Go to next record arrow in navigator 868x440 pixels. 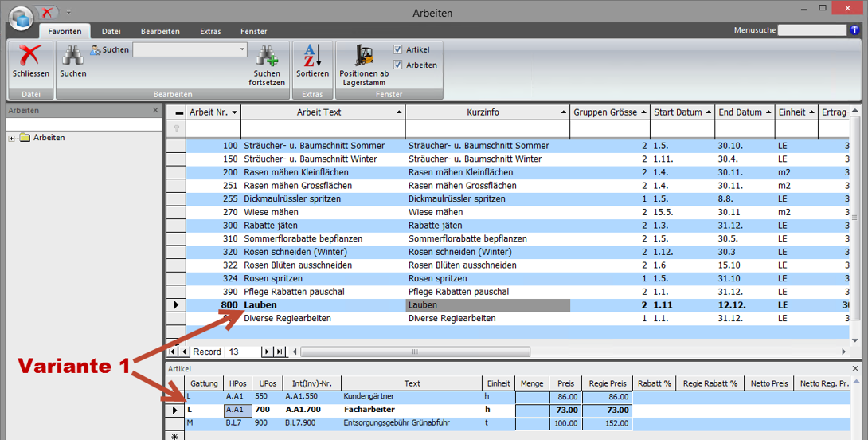(x=268, y=352)
